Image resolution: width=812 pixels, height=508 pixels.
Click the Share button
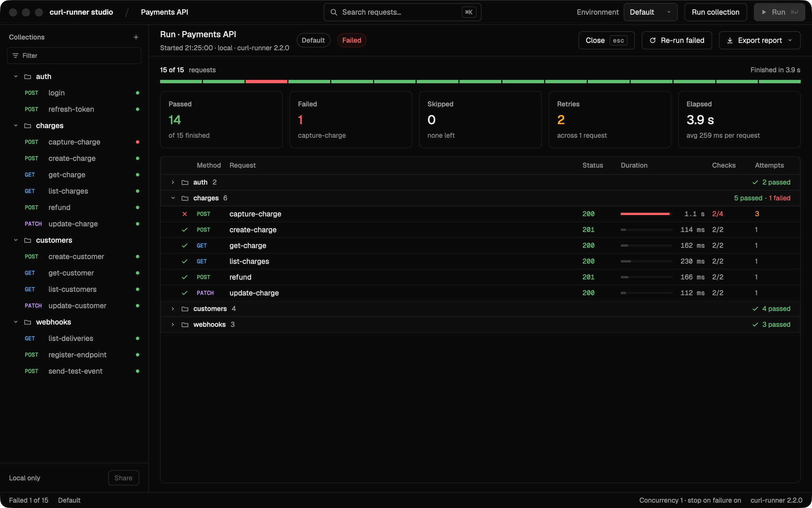(123, 478)
